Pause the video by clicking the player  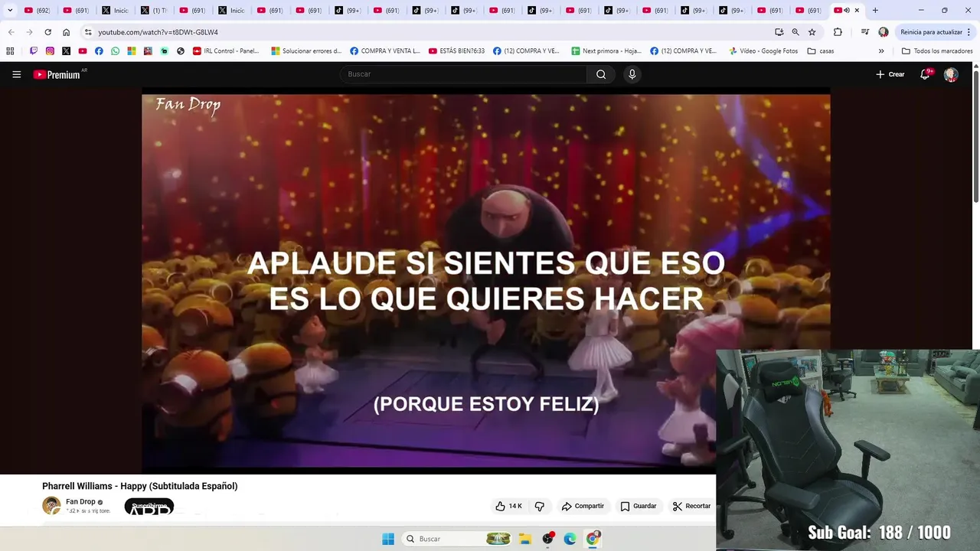485,280
